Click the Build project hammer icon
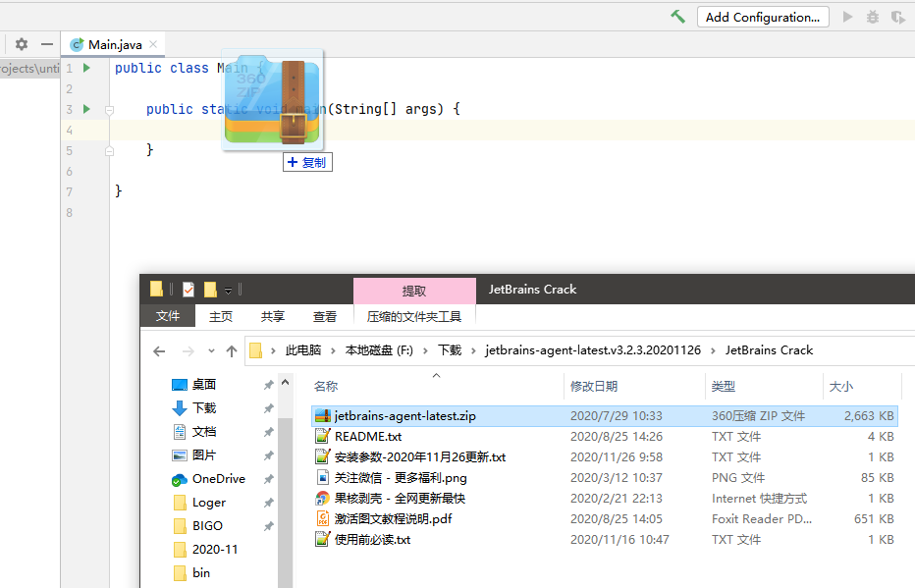This screenshot has height=588, width=915. coord(677,17)
